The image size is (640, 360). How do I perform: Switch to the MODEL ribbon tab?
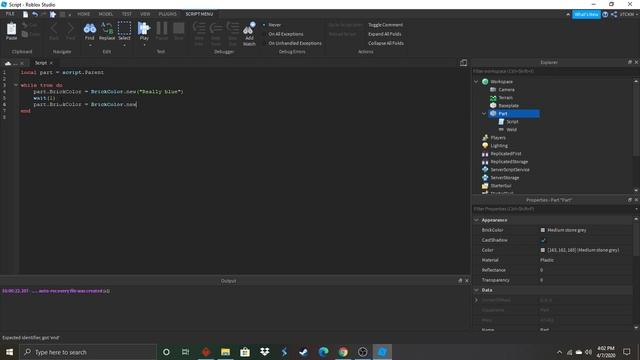[x=106, y=14]
